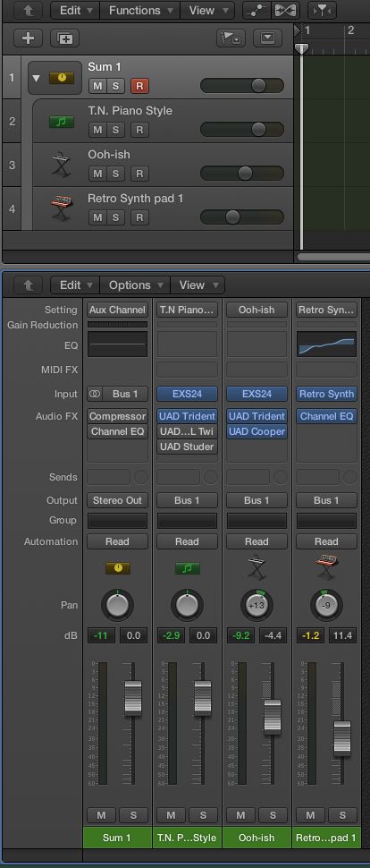
Task: Click the Retro Synth pad 1 volume slider
Action: click(x=241, y=217)
